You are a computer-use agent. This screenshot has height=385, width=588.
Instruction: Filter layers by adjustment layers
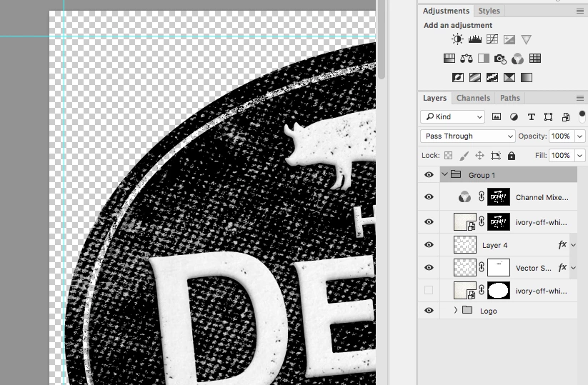(514, 117)
